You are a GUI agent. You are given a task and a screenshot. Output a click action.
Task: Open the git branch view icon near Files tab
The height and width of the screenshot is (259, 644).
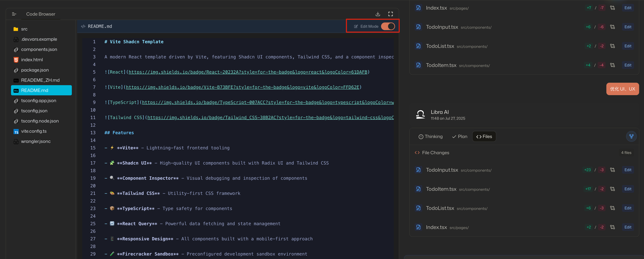tap(632, 136)
